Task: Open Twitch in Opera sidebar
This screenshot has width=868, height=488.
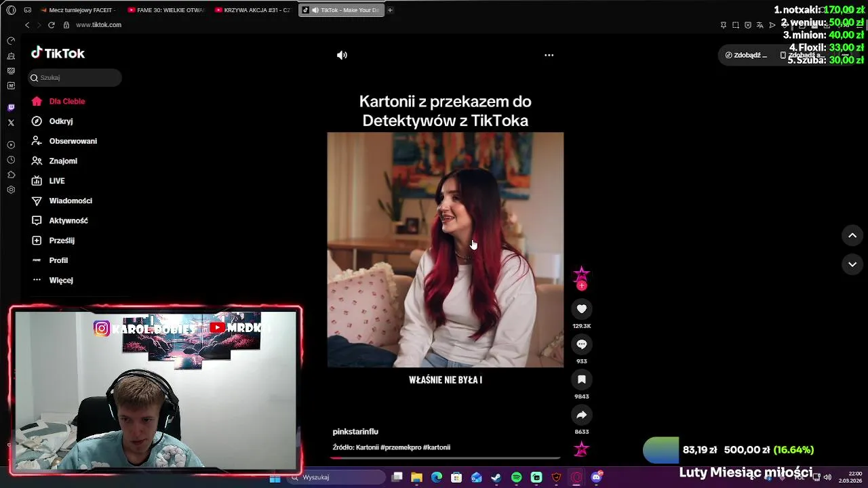Action: (x=11, y=108)
